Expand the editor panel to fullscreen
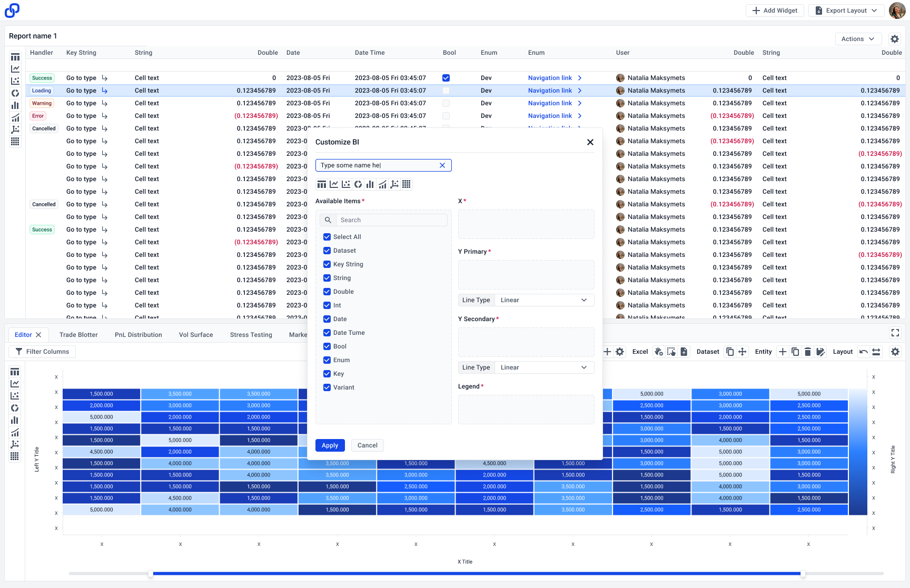Image resolution: width=910 pixels, height=588 pixels. 895,333
